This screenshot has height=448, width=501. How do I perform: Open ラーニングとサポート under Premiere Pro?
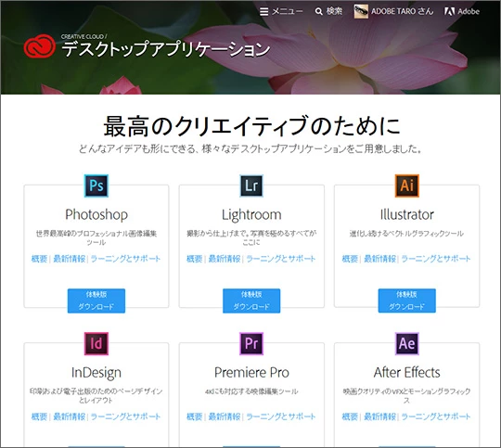[x=281, y=416]
